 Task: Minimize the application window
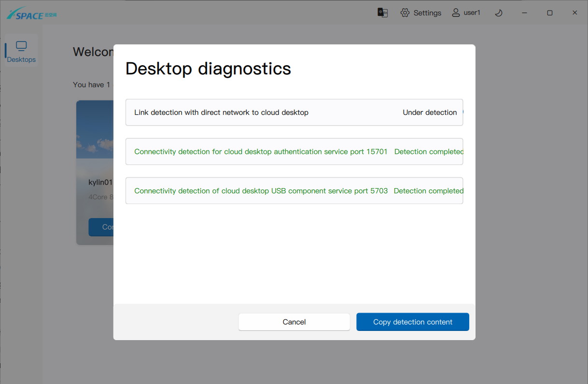(524, 13)
